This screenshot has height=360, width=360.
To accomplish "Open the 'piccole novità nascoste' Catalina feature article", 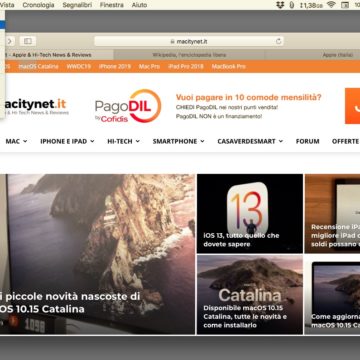I will (x=97, y=254).
